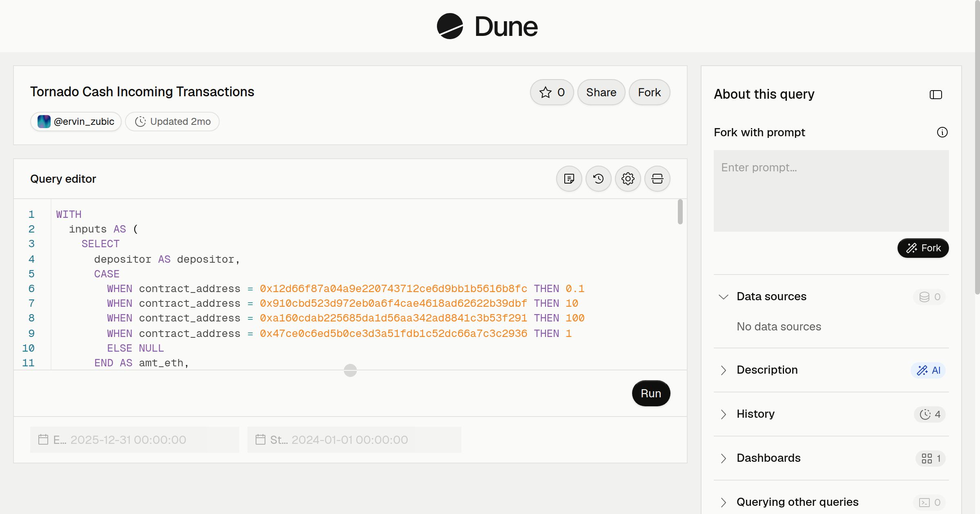Click the Data sources count badge
The image size is (980, 514).
[930, 297]
